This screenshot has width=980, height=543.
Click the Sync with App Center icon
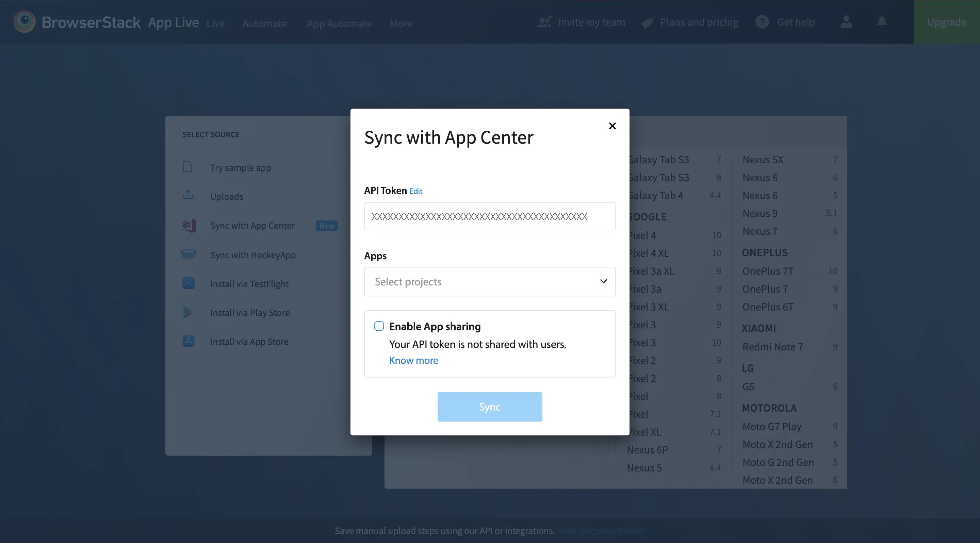tap(189, 226)
